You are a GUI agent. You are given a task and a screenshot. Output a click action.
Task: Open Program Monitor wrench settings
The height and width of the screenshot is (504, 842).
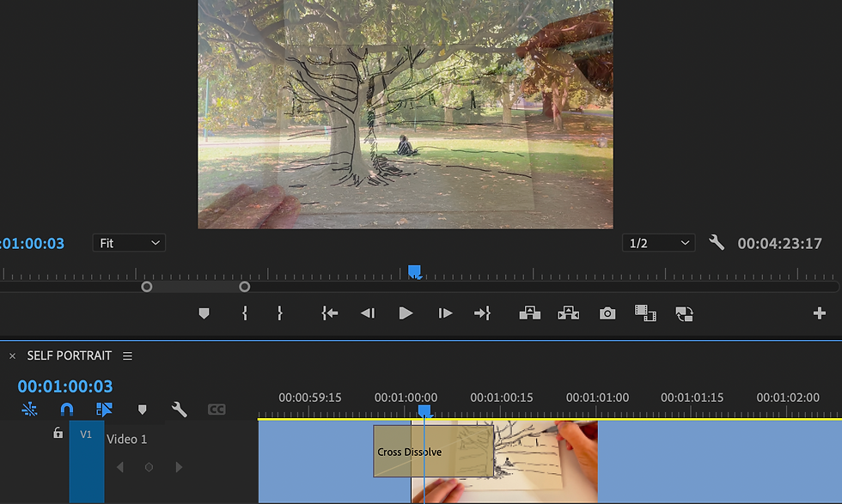tap(717, 243)
